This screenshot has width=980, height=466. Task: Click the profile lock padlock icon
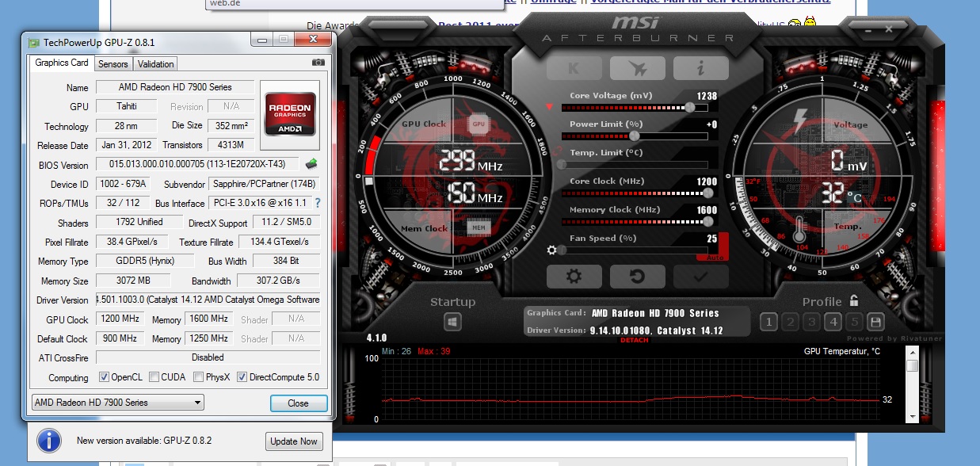click(x=853, y=301)
